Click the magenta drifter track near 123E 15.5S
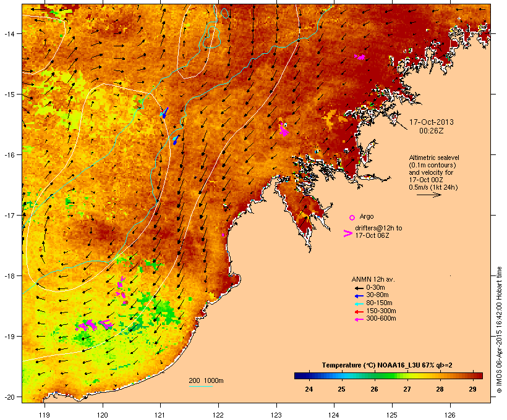This screenshot has width=507, height=420. click(284, 129)
